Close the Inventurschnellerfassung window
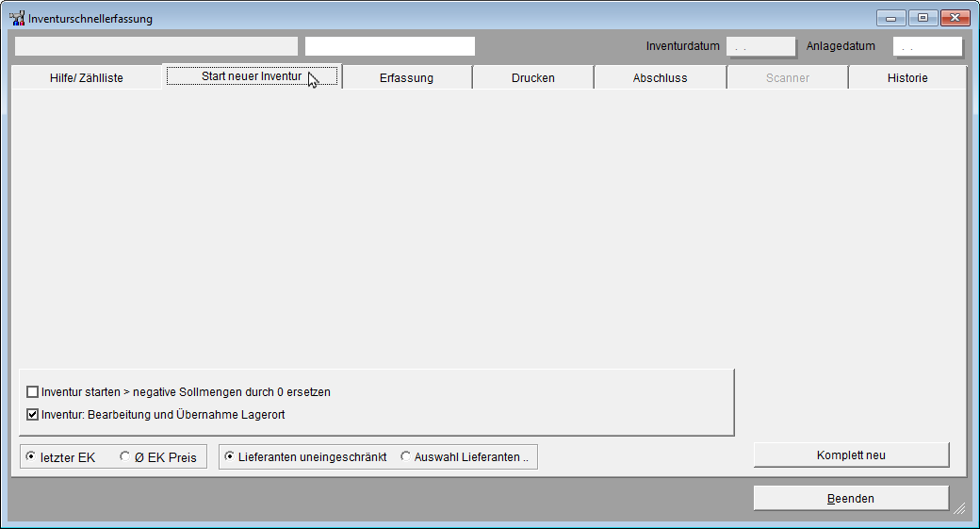980x529 pixels. point(955,18)
